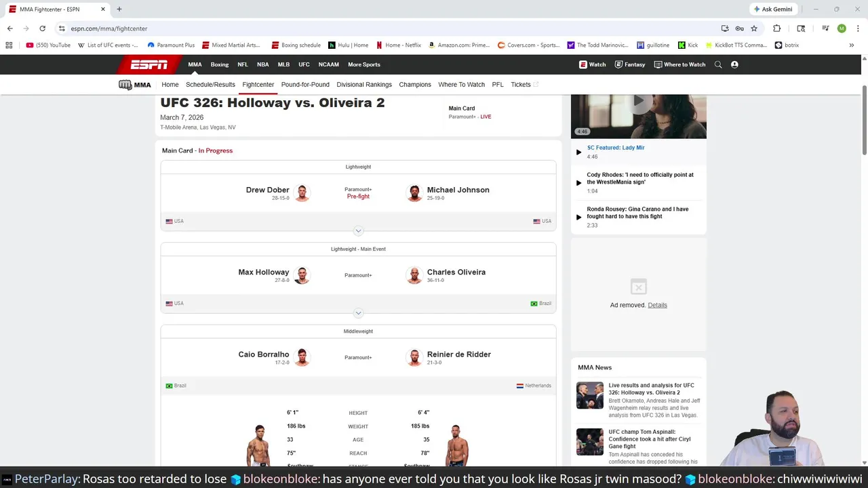Open Where to Watch in header
Screen dimensions: 868x488
click(679, 64)
